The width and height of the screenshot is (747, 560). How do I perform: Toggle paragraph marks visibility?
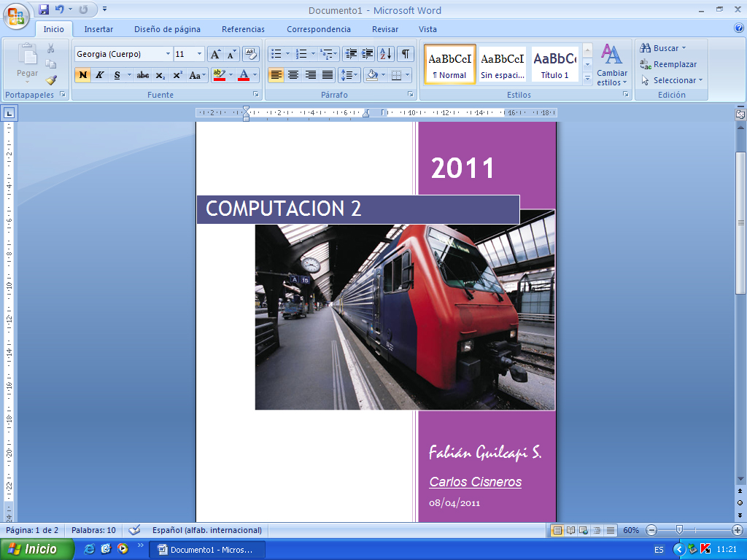(406, 53)
